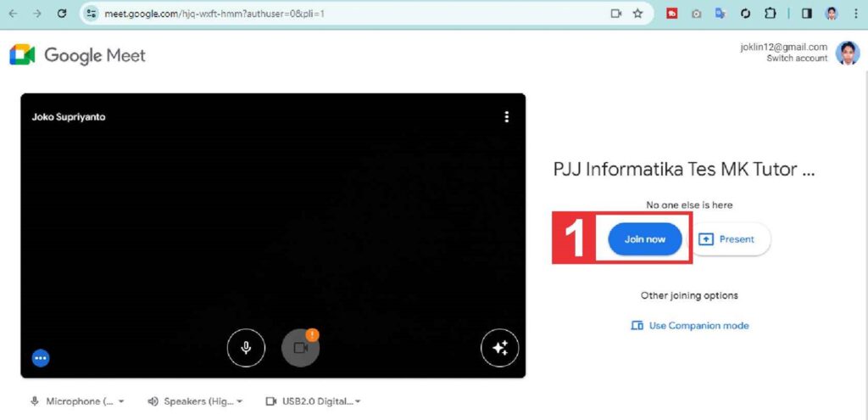Turn on the camera in the preview
Screen dimensions: 868x420
tap(300, 348)
